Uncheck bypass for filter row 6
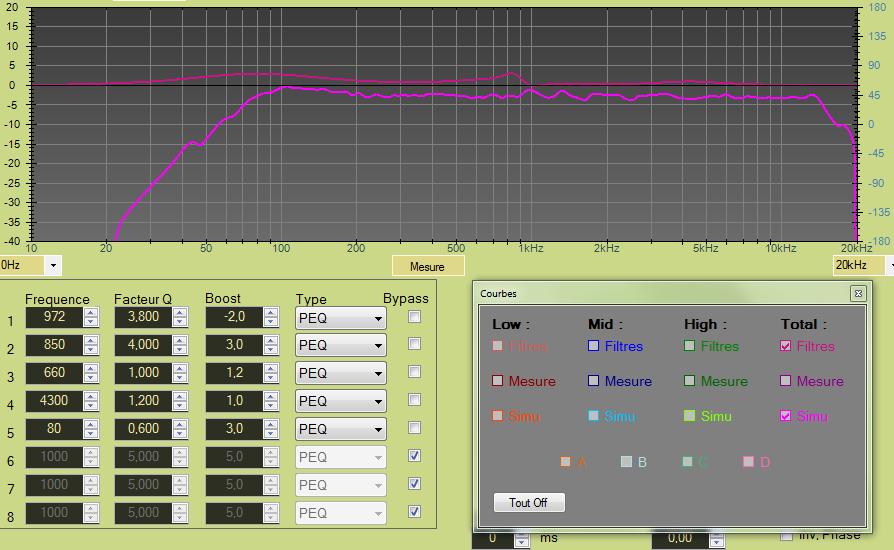The width and height of the screenshot is (894, 550). click(414, 456)
